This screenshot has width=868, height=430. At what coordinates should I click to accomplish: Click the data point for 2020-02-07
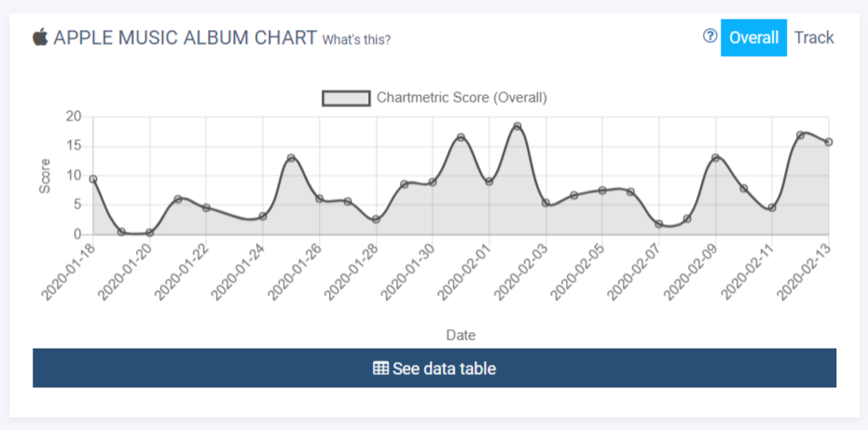click(659, 224)
